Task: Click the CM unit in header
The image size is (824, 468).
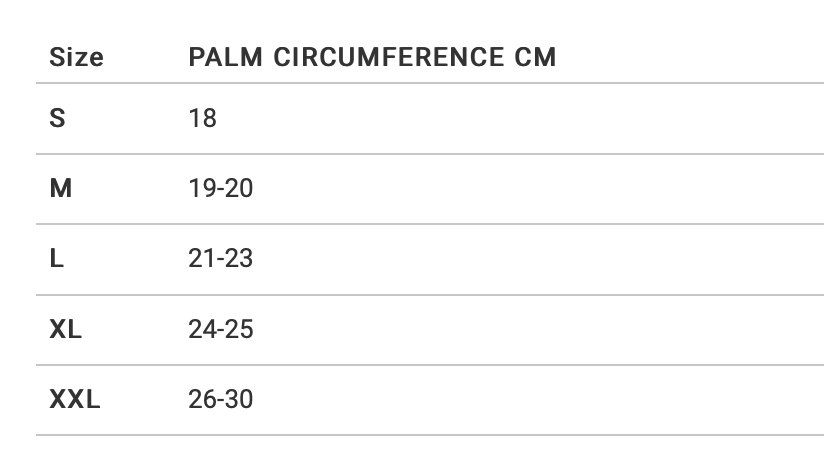Action: 535,57
